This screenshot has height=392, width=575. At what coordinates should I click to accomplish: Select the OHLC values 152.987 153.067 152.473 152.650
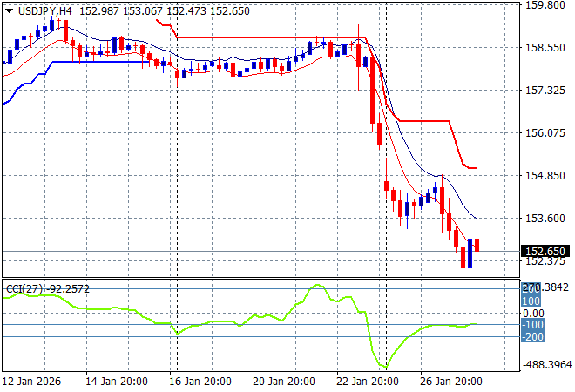(x=165, y=11)
